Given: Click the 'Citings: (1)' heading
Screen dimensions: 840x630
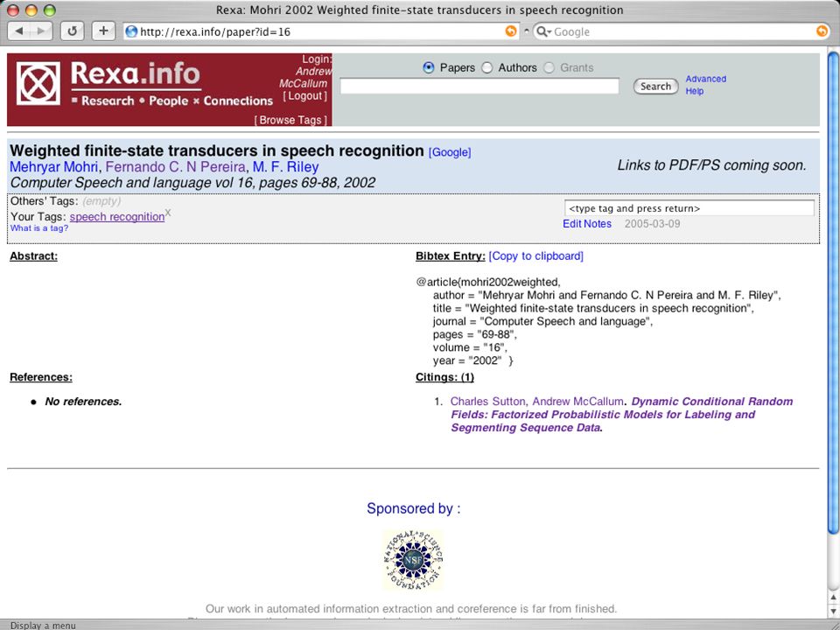Looking at the screenshot, I should coord(444,377).
